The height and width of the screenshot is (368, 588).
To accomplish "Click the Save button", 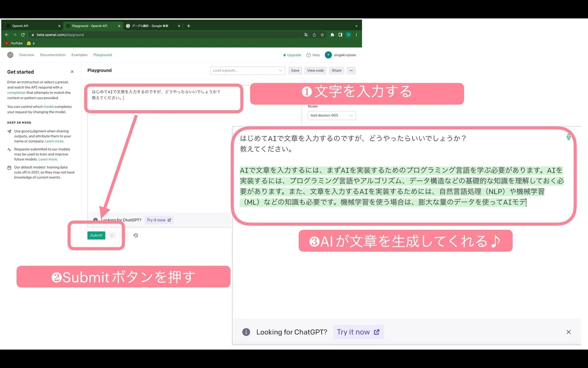I will pos(295,70).
